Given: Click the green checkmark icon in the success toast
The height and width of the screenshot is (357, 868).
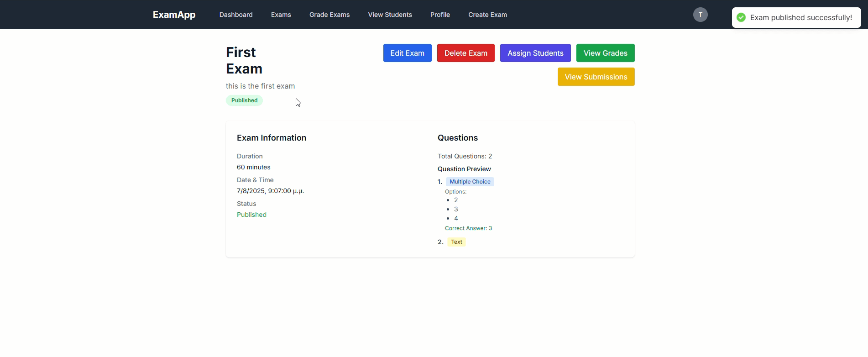Looking at the screenshot, I should tap(741, 17).
